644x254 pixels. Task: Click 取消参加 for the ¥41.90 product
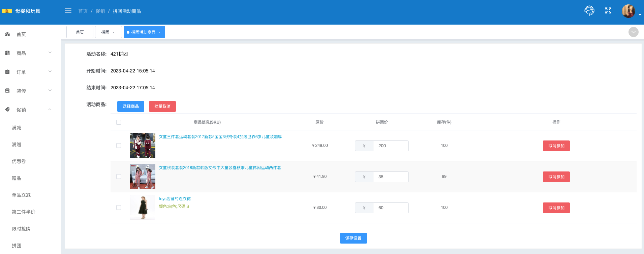coord(556,177)
